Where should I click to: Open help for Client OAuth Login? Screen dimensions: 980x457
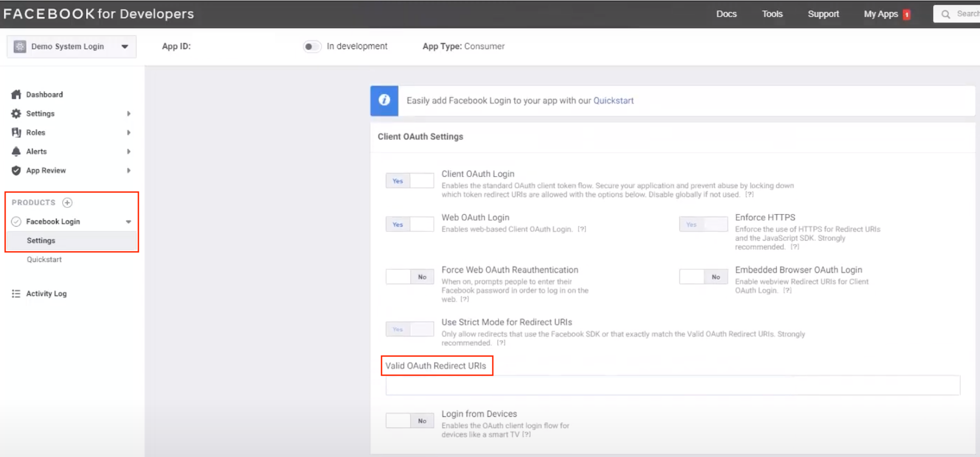point(749,194)
